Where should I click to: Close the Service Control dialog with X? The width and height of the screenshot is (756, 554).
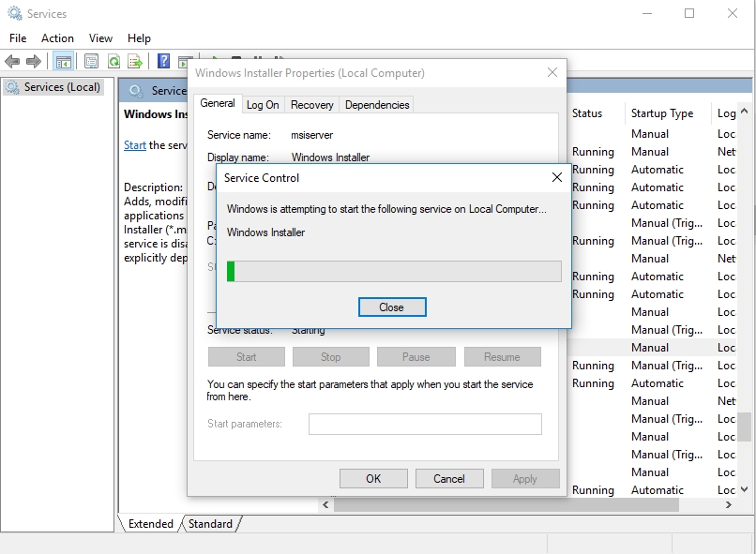(x=557, y=177)
